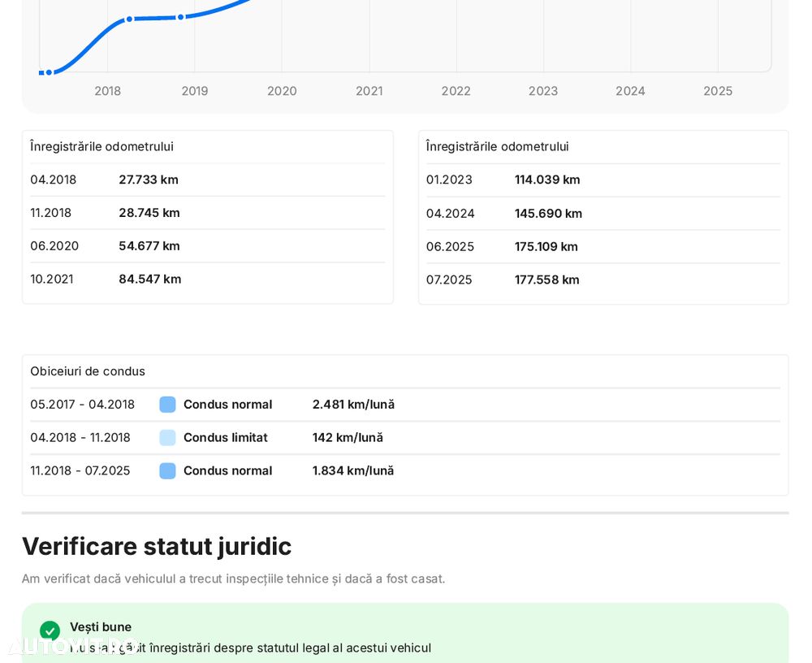This screenshot has width=812, height=663.
Task: Select the 01.2023 reading of 114.039 km
Action: (x=547, y=180)
